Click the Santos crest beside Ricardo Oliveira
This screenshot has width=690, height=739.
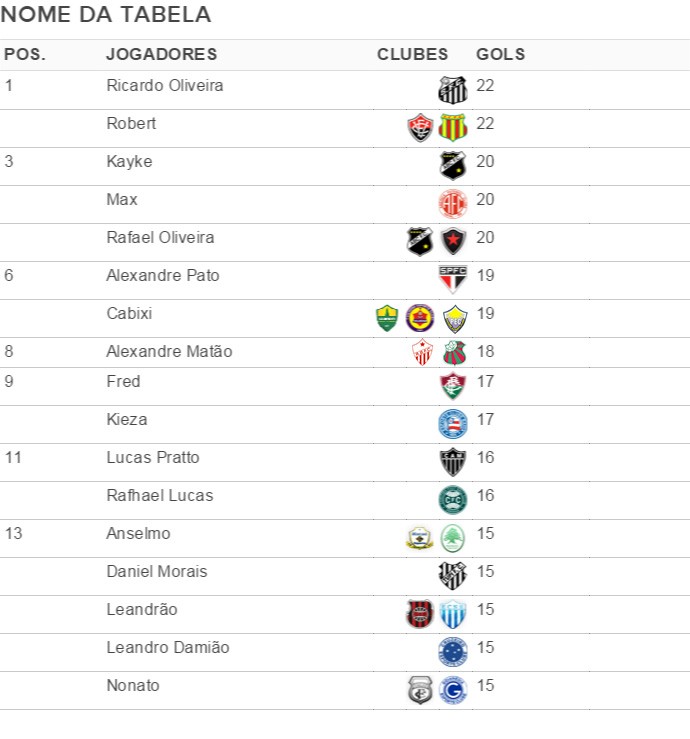point(452,90)
